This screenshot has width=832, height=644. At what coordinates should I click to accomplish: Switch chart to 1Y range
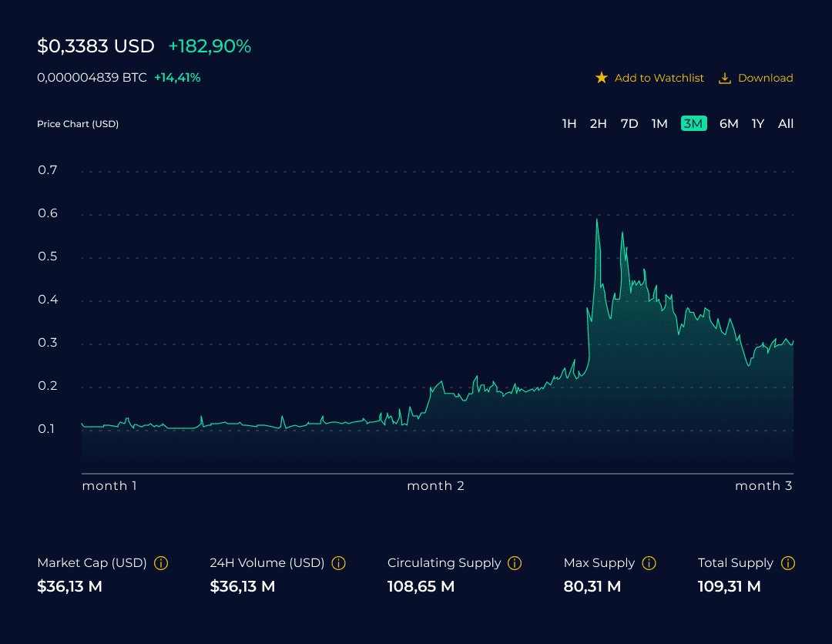pyautogui.click(x=758, y=123)
